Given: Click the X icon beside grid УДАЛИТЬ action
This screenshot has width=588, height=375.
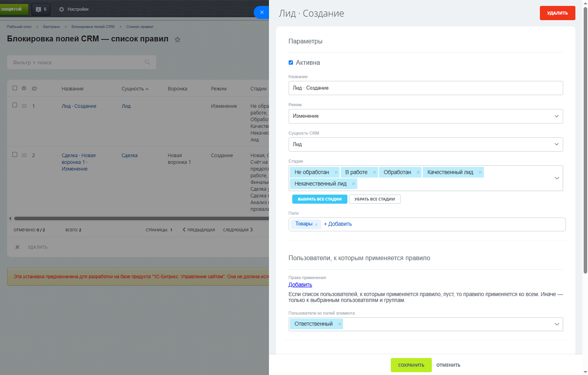Looking at the screenshot, I should [x=17, y=247].
